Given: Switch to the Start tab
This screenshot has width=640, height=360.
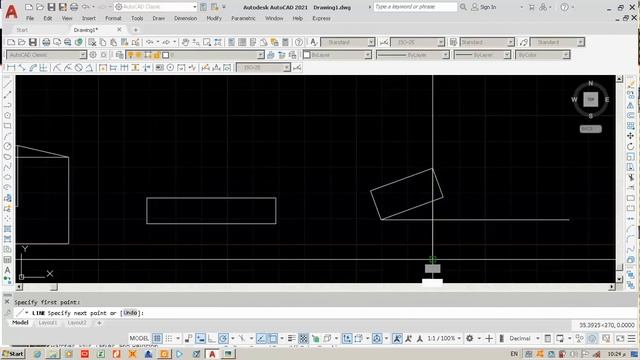Looking at the screenshot, I should tap(22, 30).
